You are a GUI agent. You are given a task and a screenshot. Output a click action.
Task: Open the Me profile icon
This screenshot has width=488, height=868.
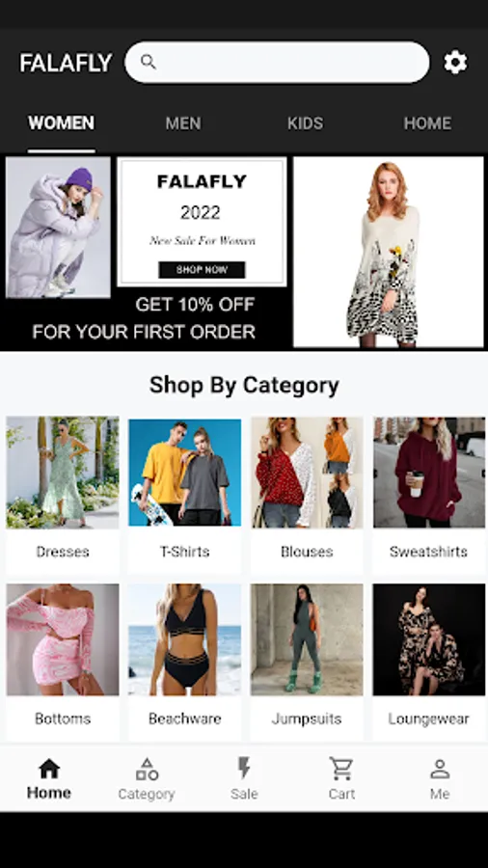[x=440, y=769]
